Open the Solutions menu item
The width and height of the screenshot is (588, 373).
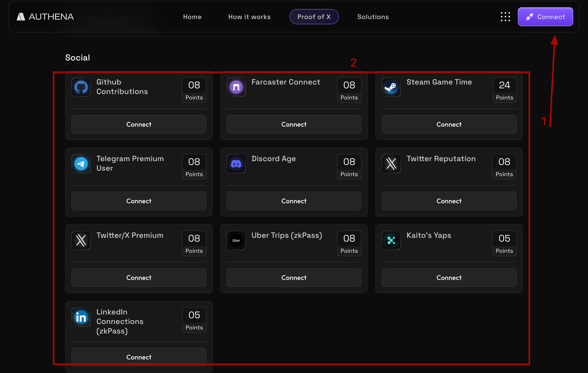[373, 17]
